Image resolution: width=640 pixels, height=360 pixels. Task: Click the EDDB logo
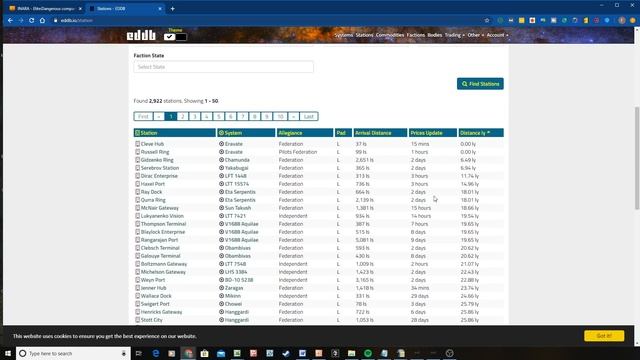click(141, 36)
